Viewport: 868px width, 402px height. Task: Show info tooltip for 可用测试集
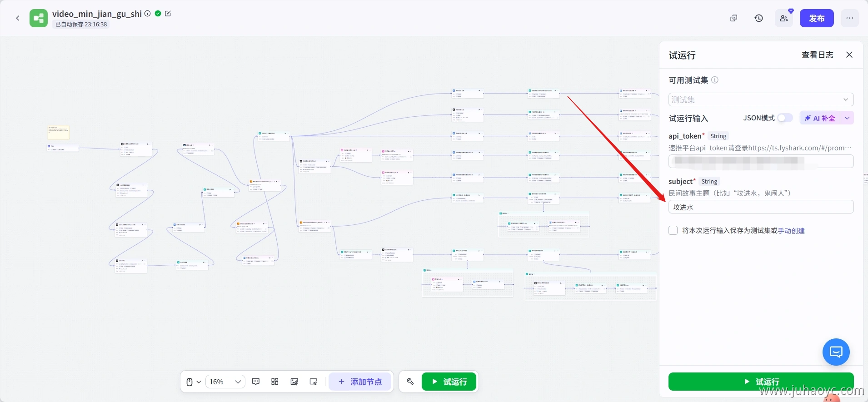(715, 80)
